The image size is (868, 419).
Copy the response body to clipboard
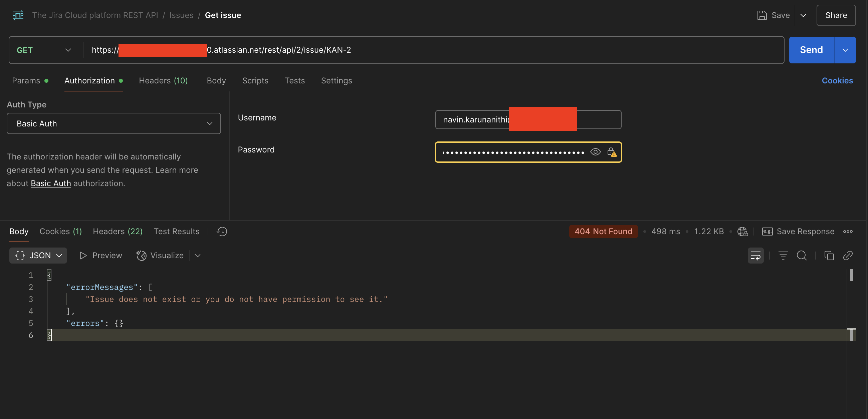(829, 256)
